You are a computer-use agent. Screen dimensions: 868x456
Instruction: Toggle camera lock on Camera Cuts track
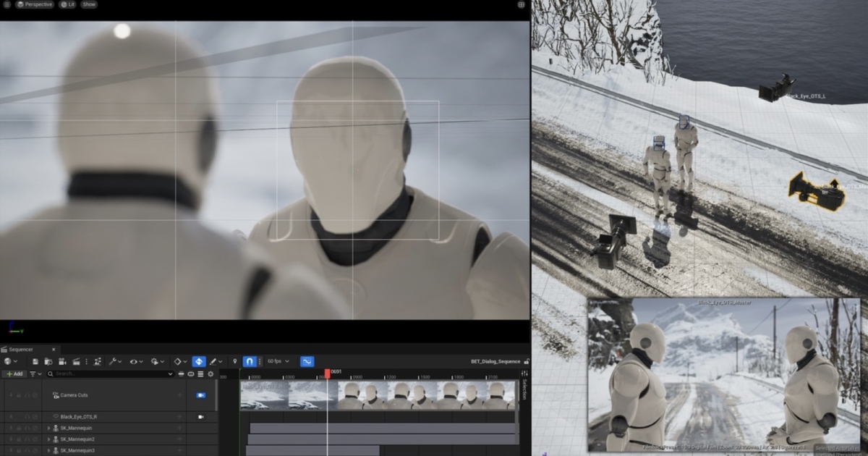tap(201, 395)
